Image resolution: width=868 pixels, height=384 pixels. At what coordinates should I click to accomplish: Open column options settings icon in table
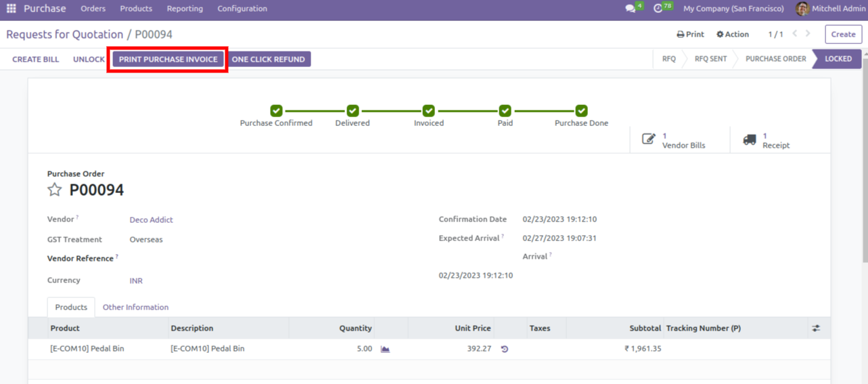coord(816,328)
